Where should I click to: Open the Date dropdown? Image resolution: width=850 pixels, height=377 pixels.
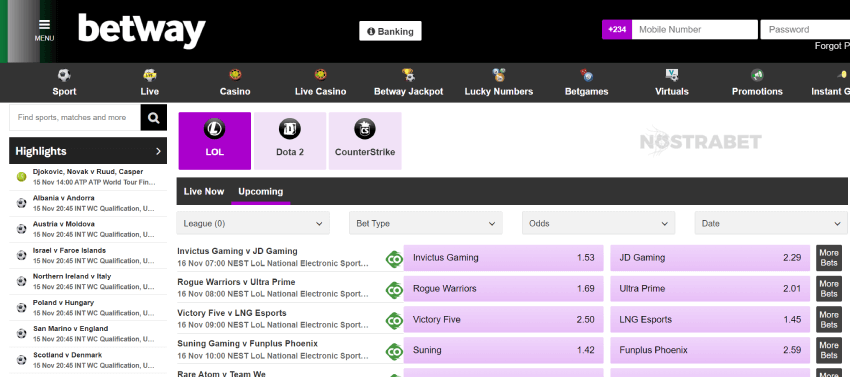(x=771, y=223)
